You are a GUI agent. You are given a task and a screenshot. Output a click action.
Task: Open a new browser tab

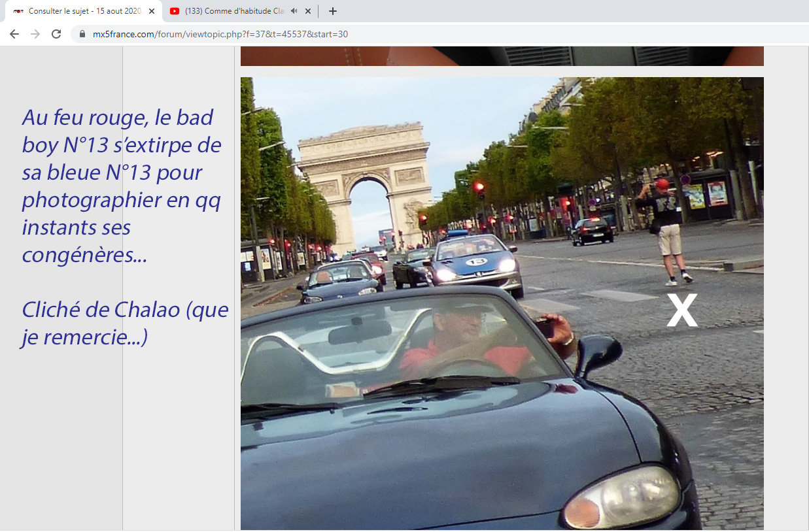[x=332, y=11]
